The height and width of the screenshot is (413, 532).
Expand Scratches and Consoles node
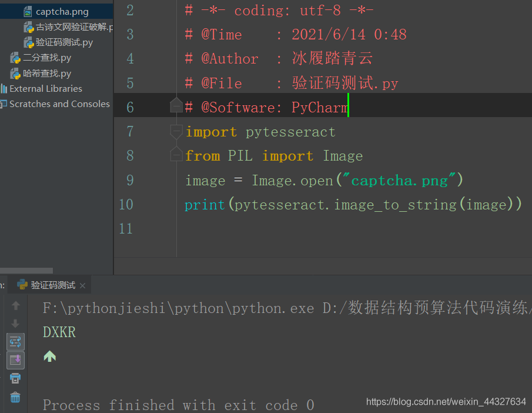(x=59, y=104)
